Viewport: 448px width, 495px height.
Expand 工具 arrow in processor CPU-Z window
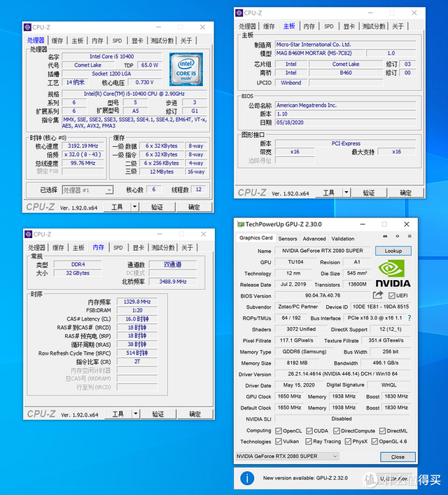135,207
